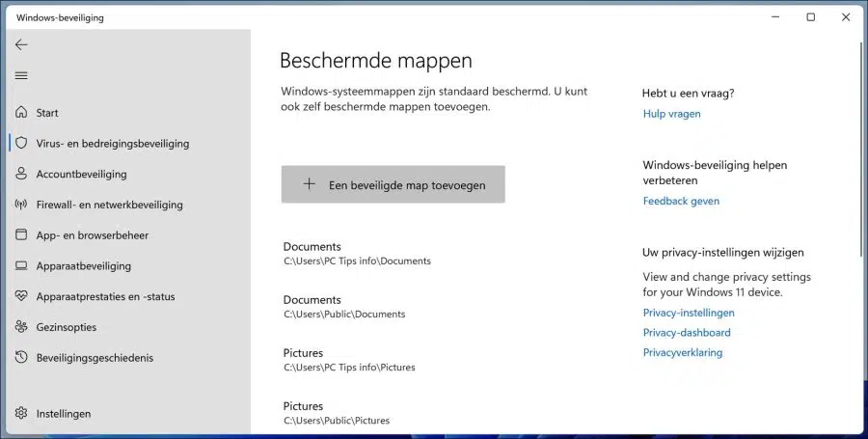Image resolution: width=868 pixels, height=439 pixels.
Task: Click the heart icon for Apparaatprestaties
Action: click(21, 296)
